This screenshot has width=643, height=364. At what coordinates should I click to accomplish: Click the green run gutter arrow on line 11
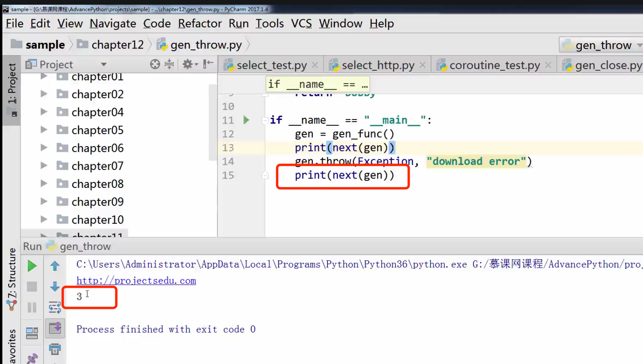click(246, 120)
